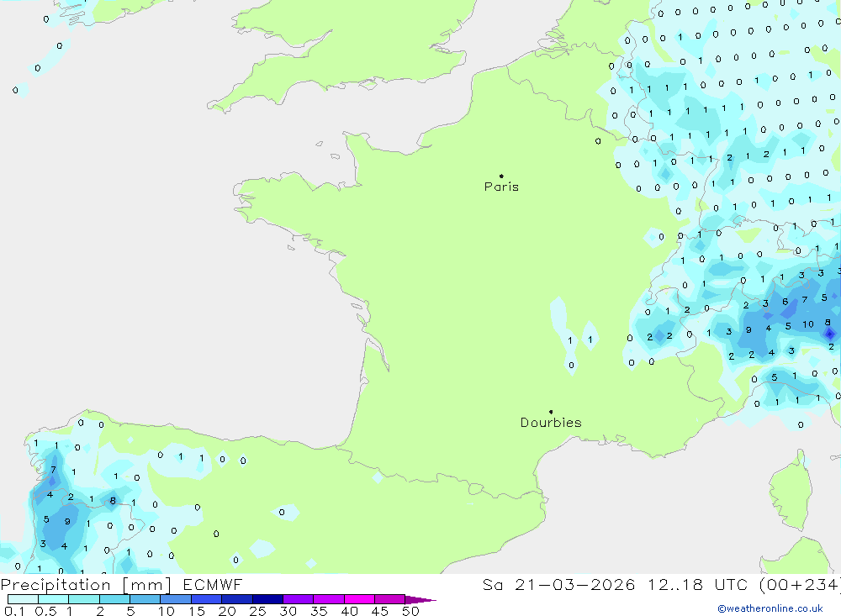This screenshot has width=841, height=616.
Task: Pick the 0.5–1 mm legend color box
Action: tap(54, 599)
